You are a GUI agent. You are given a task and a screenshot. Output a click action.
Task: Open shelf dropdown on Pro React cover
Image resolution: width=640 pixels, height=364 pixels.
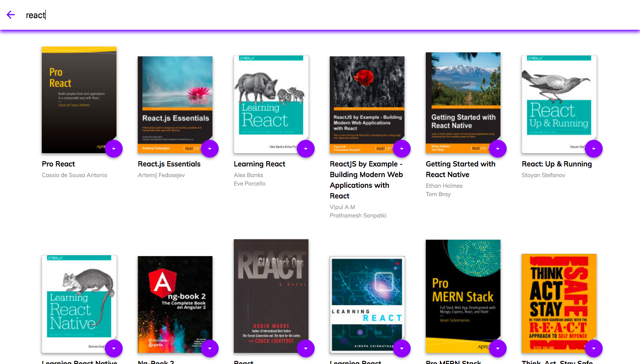[114, 149]
